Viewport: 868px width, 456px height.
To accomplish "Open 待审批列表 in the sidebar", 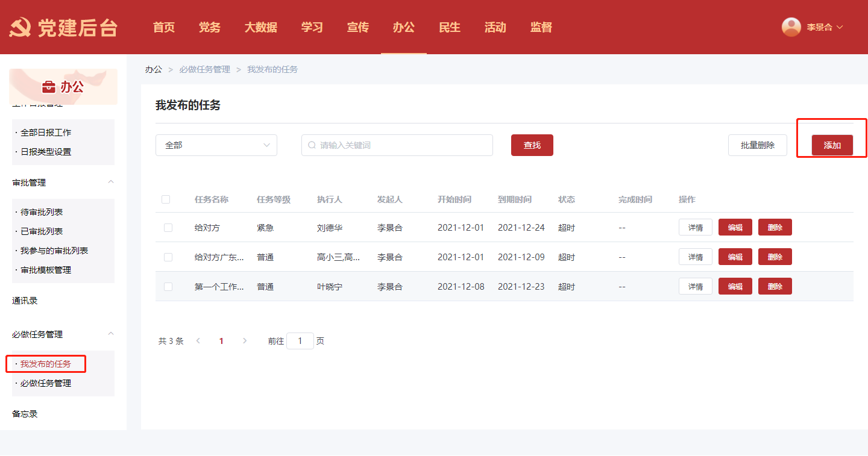I will [42, 212].
